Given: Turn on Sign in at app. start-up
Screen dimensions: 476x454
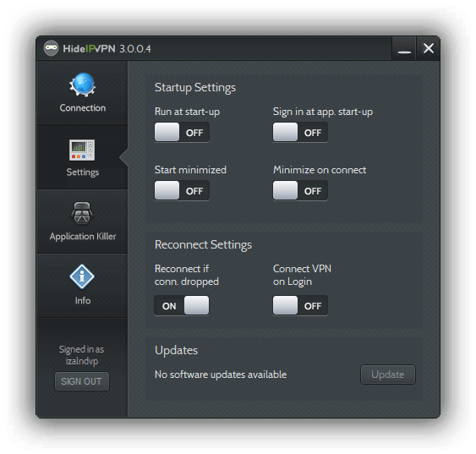Looking at the screenshot, I should click(x=300, y=133).
